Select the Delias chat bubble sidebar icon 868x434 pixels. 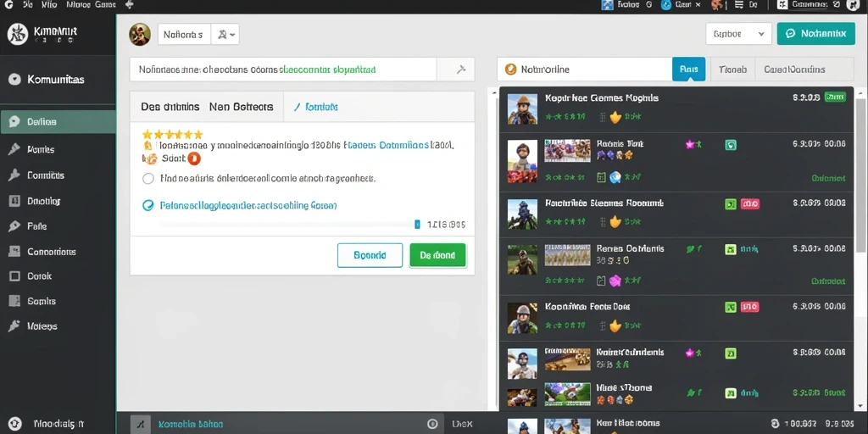coord(14,122)
